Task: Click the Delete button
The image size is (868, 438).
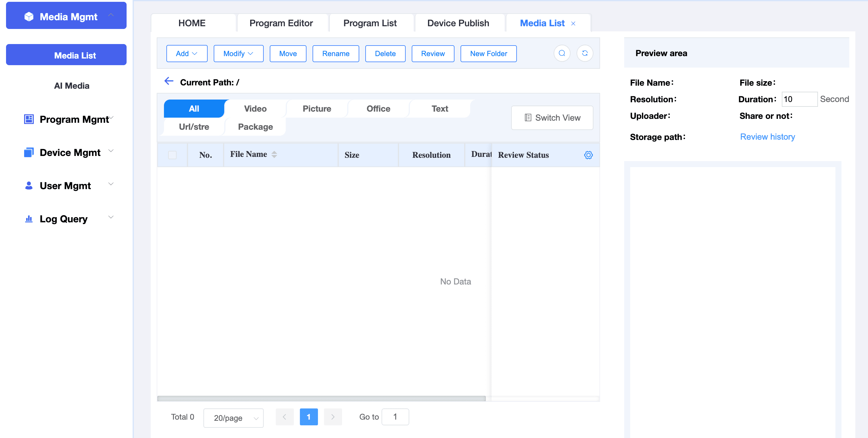Action: point(385,54)
